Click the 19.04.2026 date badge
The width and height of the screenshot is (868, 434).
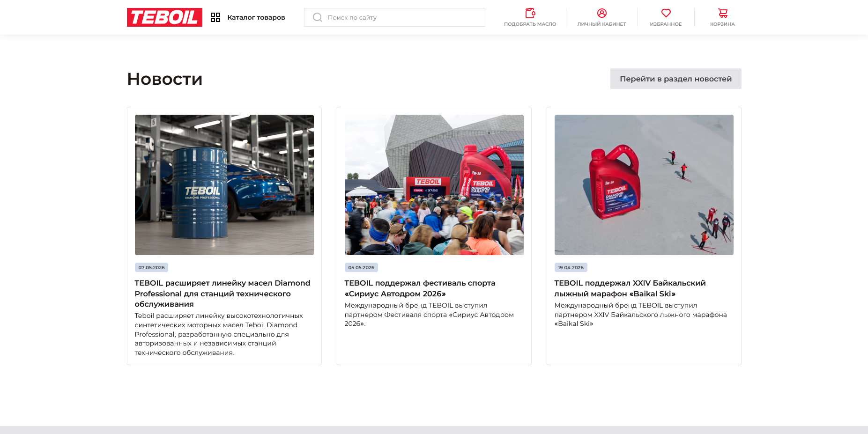coord(571,267)
